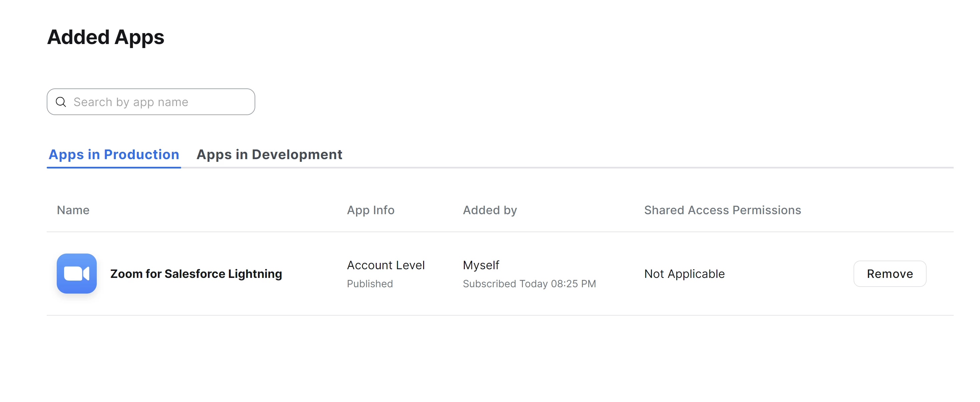Open Zoom for Salesforce Lightning app name

[196, 274]
